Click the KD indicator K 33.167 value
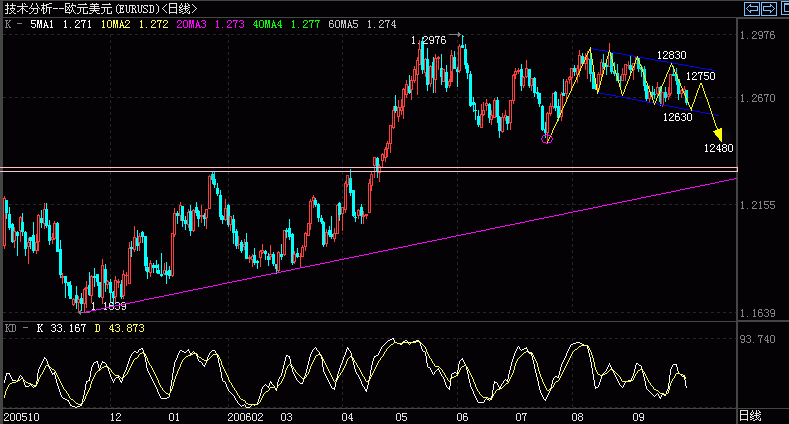This screenshot has height=424, width=789. pyautogui.click(x=61, y=328)
